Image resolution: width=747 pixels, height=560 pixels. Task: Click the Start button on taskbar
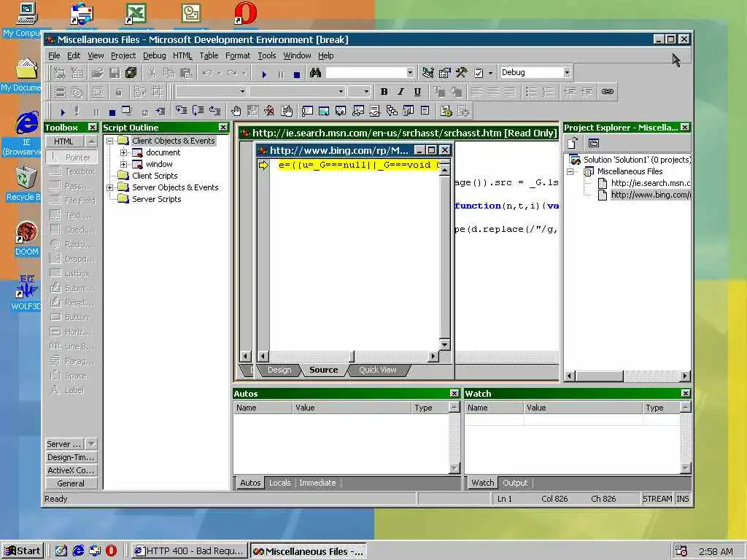tap(23, 551)
